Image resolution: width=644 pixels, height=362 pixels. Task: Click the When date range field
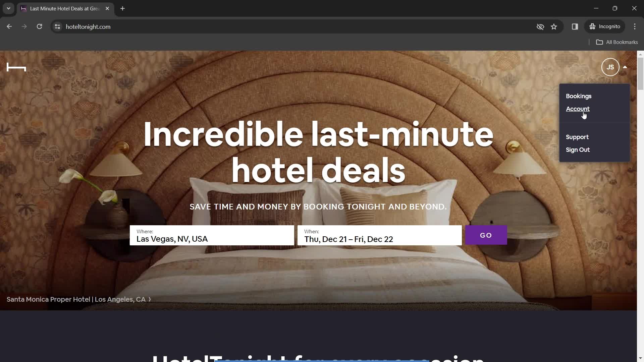click(x=379, y=235)
